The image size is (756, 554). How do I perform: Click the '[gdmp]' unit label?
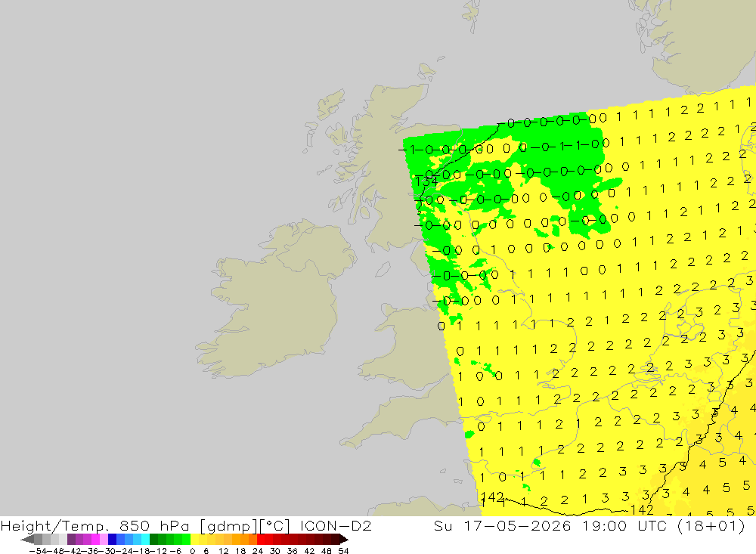(228, 525)
